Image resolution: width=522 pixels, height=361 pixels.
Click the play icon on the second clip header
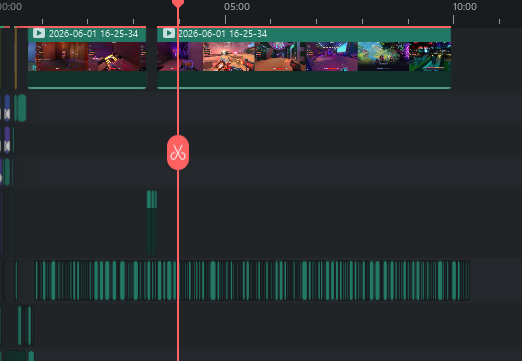click(x=169, y=33)
